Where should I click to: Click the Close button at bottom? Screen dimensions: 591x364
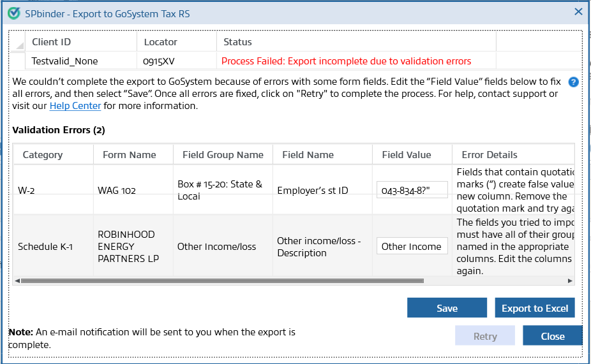[552, 336]
